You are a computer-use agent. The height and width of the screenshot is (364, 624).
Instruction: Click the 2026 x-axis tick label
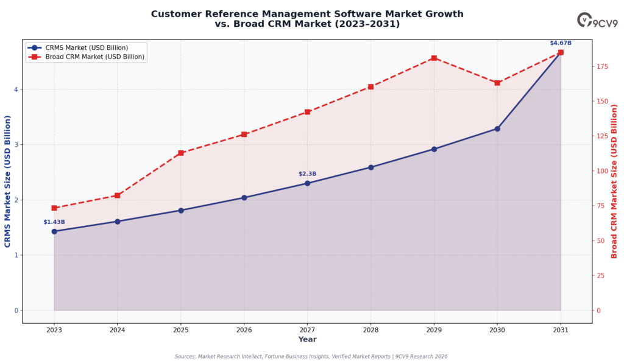click(244, 330)
